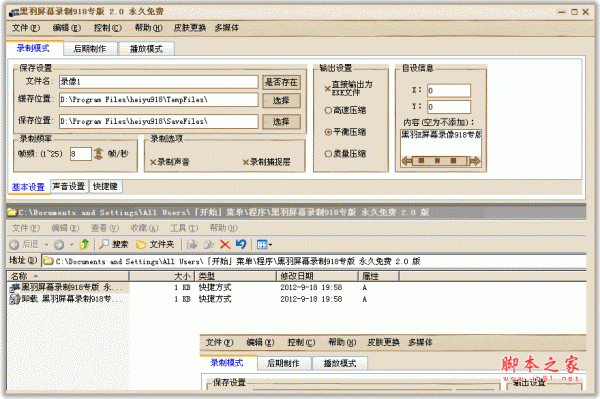Image resolution: width=600 pixels, height=399 pixels.
Task: Open 查看(V) menu in Explorer window
Action: (x=105, y=228)
